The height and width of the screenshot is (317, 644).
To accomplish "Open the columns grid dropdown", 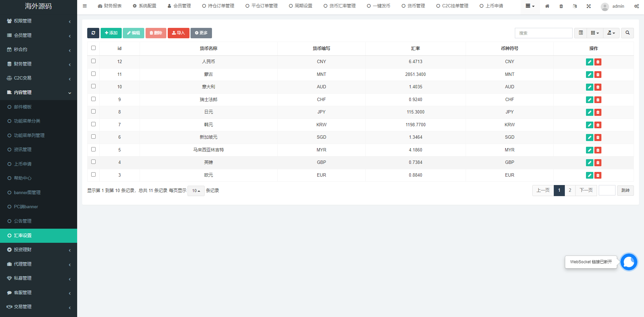I will pos(595,33).
